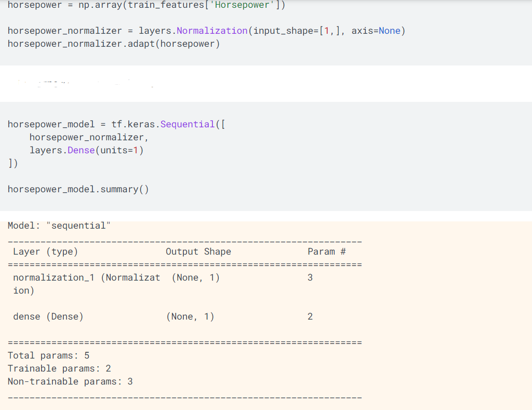The width and height of the screenshot is (532, 410).
Task: Click the Non-trainable params: 3 line
Action: [70, 381]
